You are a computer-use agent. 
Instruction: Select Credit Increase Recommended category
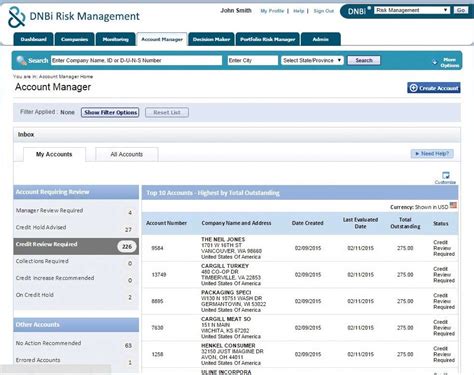pyautogui.click(x=76, y=278)
